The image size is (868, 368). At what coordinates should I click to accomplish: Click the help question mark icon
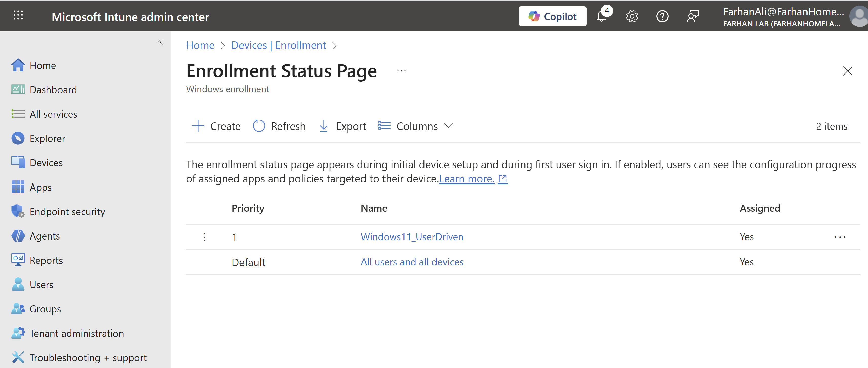tap(662, 16)
